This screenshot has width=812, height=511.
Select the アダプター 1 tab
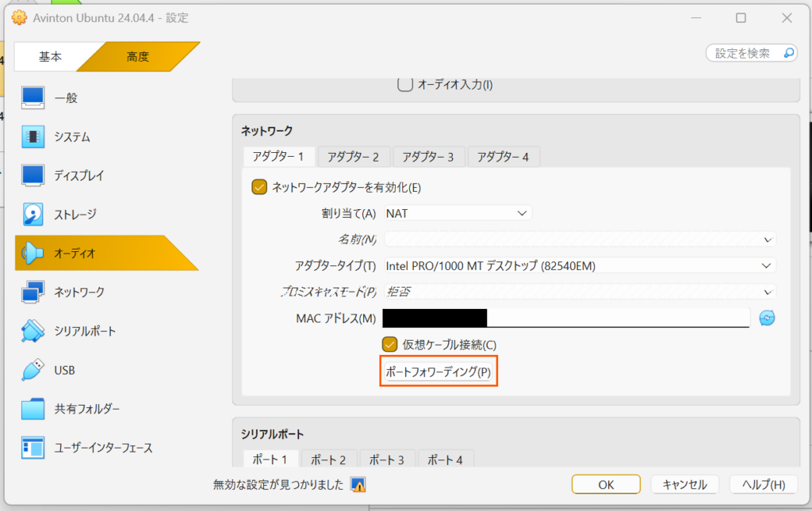click(x=278, y=157)
